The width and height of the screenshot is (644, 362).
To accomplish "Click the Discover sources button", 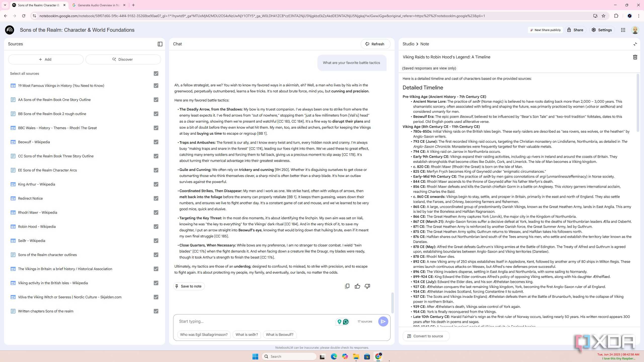I will 123,59.
